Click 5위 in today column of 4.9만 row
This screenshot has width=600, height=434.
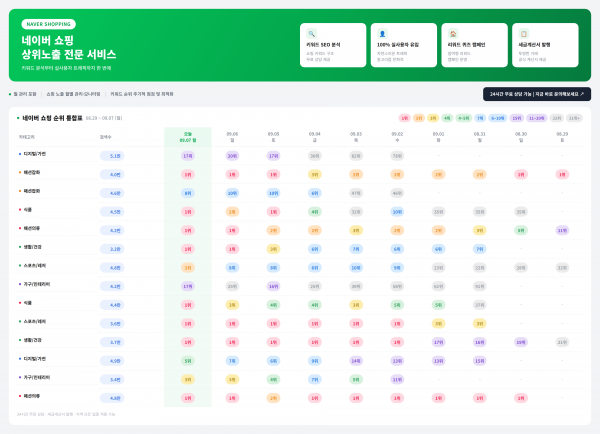point(188,361)
